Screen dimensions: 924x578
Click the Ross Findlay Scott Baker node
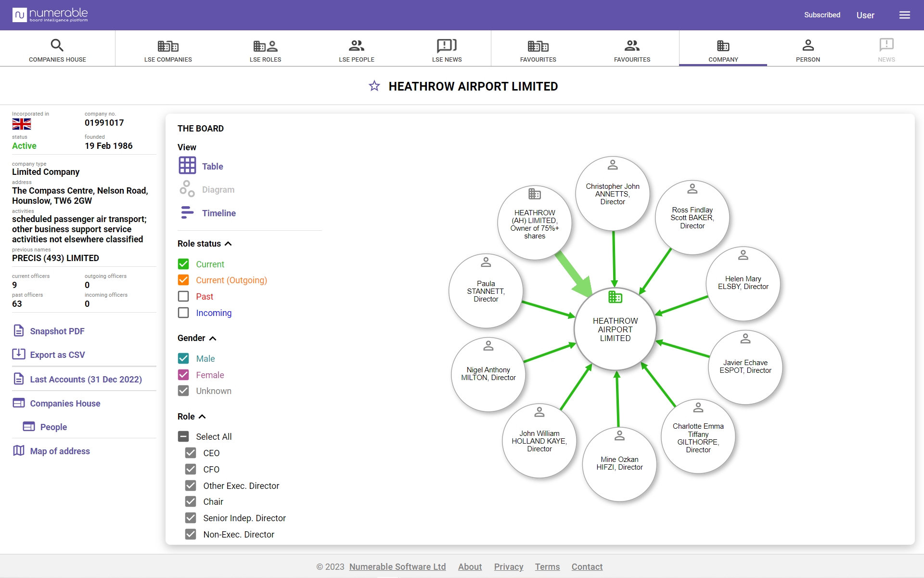[692, 218]
